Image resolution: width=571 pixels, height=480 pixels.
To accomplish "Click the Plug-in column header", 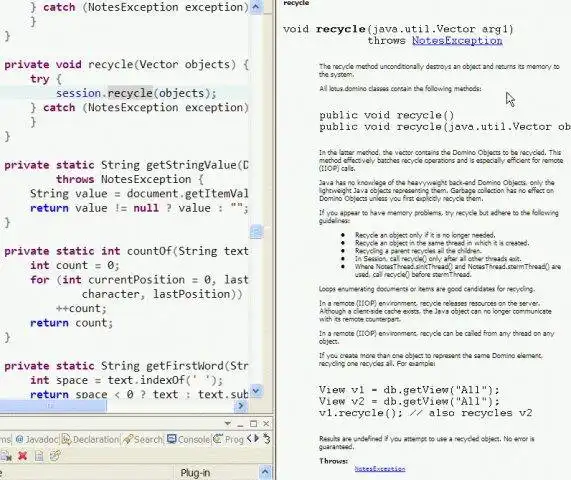I will pyautogui.click(x=195, y=473).
